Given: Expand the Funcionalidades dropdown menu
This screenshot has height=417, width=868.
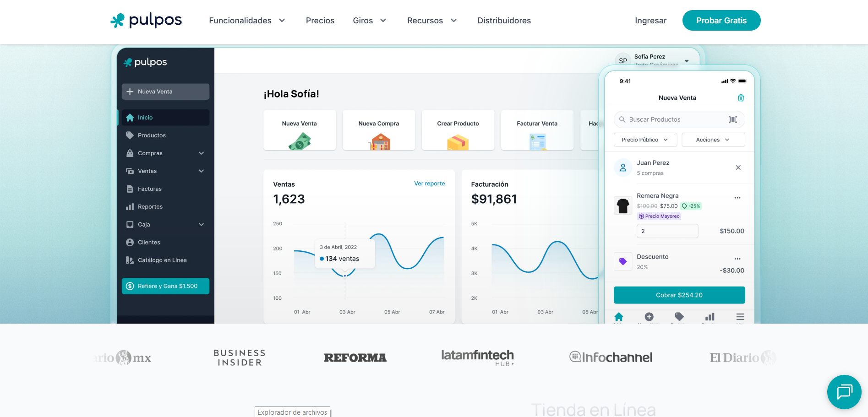Looking at the screenshot, I should (247, 21).
